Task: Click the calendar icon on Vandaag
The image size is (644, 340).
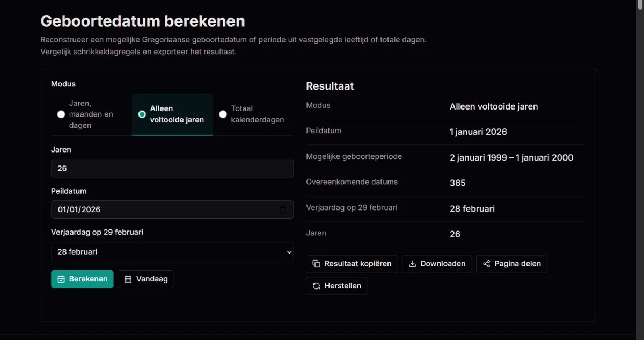Action: (x=128, y=279)
